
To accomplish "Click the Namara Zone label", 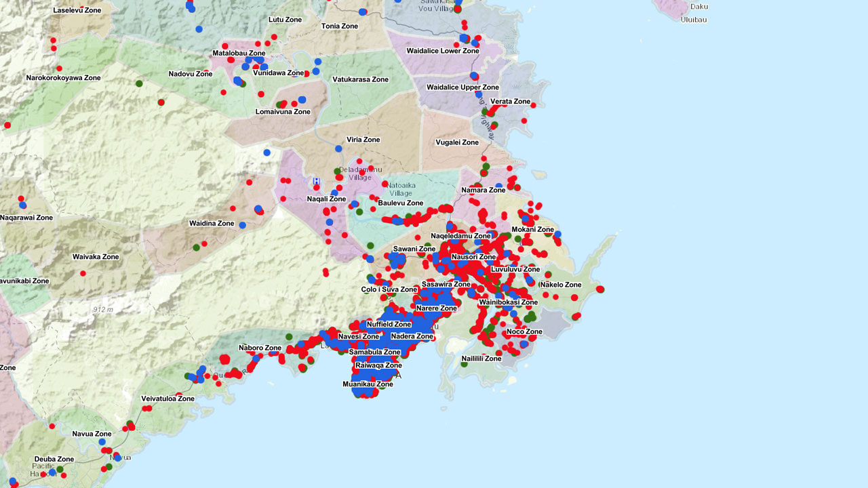I will pos(484,190).
